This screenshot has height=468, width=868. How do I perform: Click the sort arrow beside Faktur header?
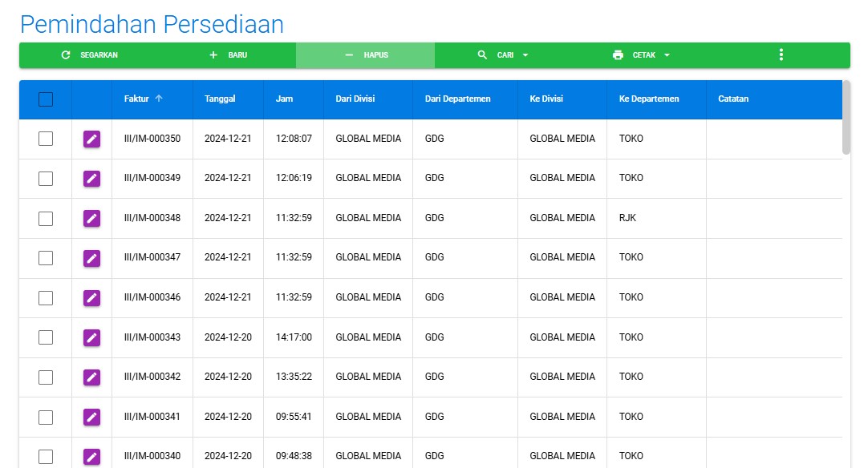(x=159, y=99)
